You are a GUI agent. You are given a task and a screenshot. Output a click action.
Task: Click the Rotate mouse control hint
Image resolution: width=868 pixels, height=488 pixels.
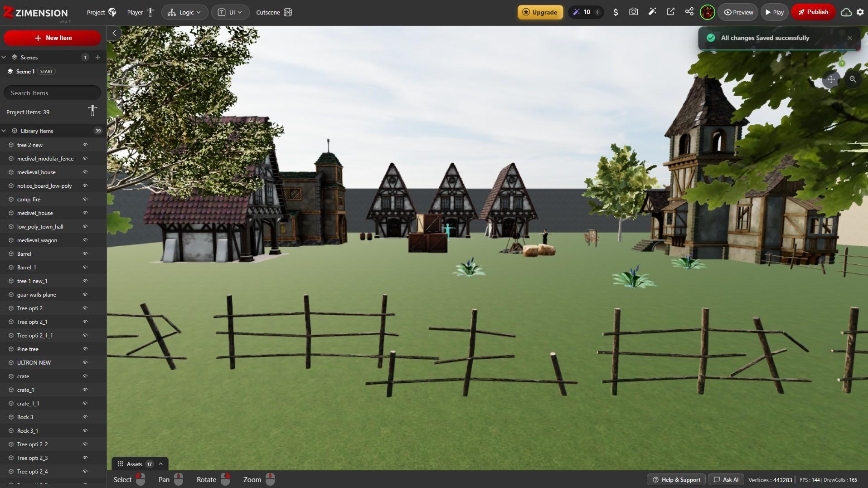click(213, 479)
